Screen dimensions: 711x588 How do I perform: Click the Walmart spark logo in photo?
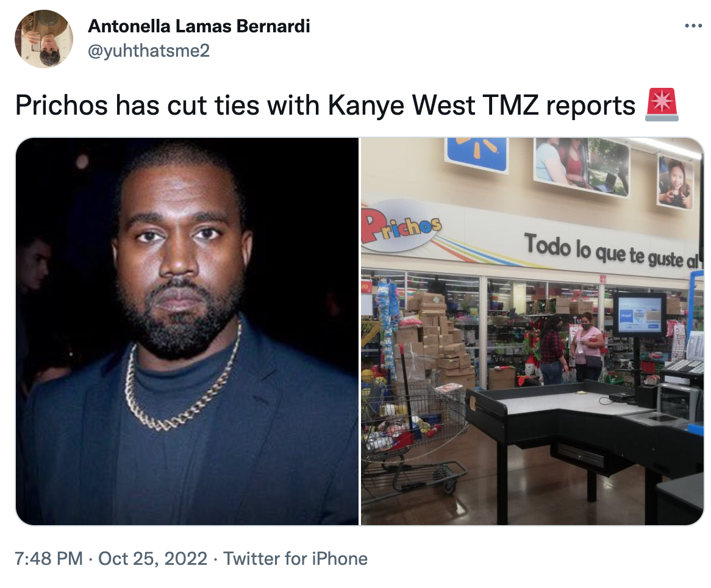point(476,152)
